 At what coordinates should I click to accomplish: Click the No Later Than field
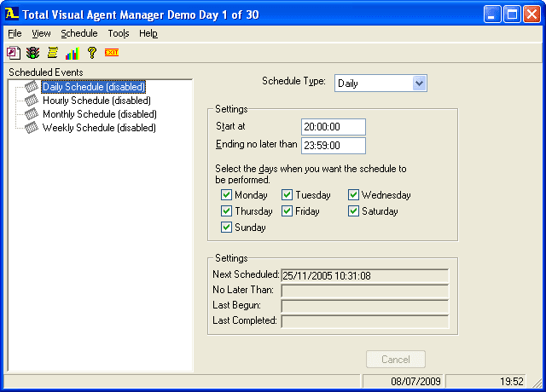364,291
